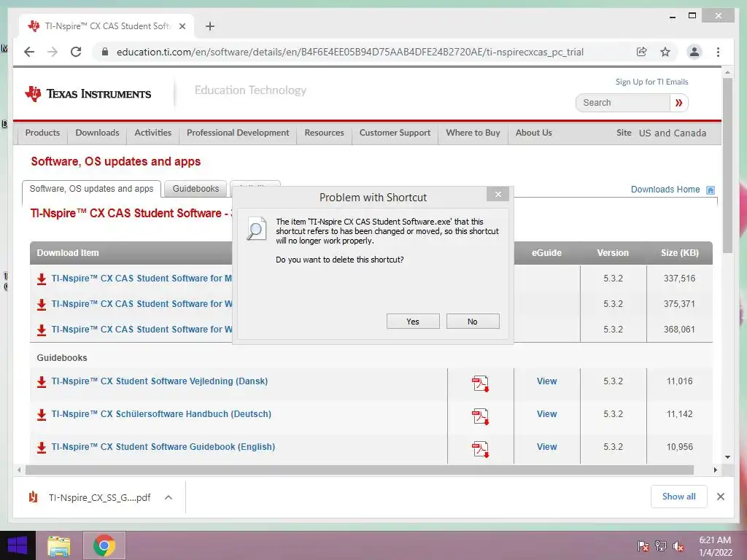This screenshot has width=747, height=560.
Task: Click the Chrome taskbar icon
Action: click(x=104, y=545)
